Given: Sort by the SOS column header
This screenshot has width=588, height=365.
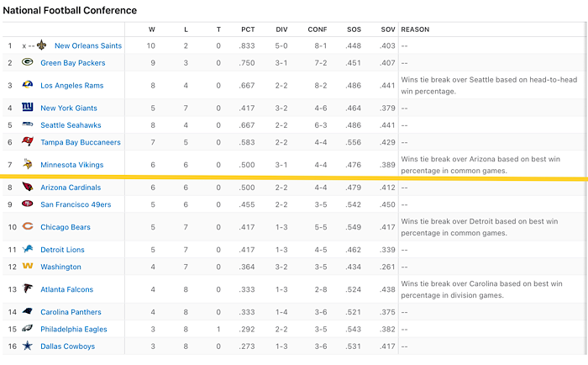Looking at the screenshot, I should pos(354,29).
